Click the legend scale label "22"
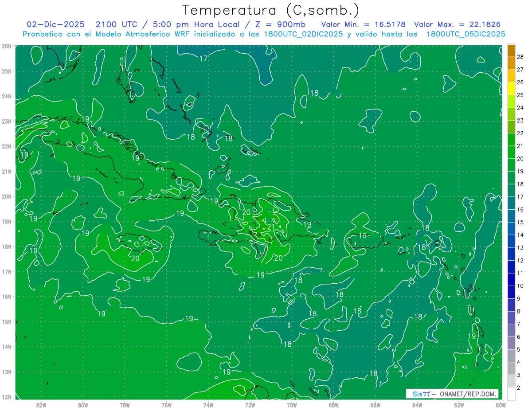532x411 pixels. [x=520, y=133]
